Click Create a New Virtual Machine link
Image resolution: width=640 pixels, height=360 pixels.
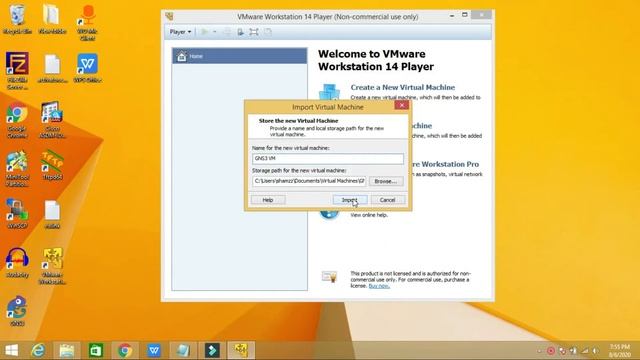pyautogui.click(x=402, y=87)
